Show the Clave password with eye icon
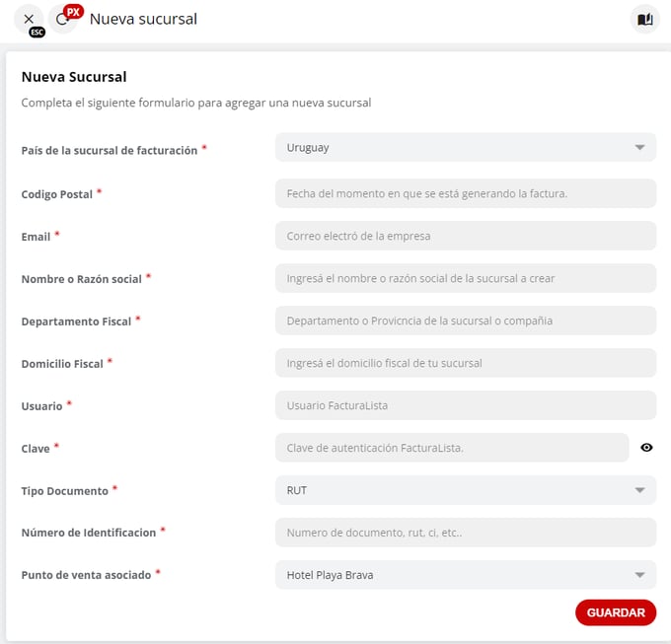 pyautogui.click(x=646, y=448)
